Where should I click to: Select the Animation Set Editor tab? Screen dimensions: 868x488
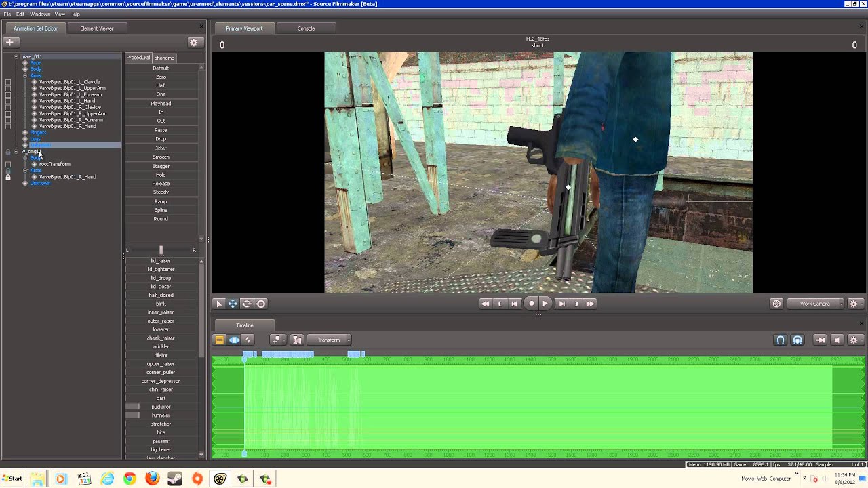tap(35, 28)
